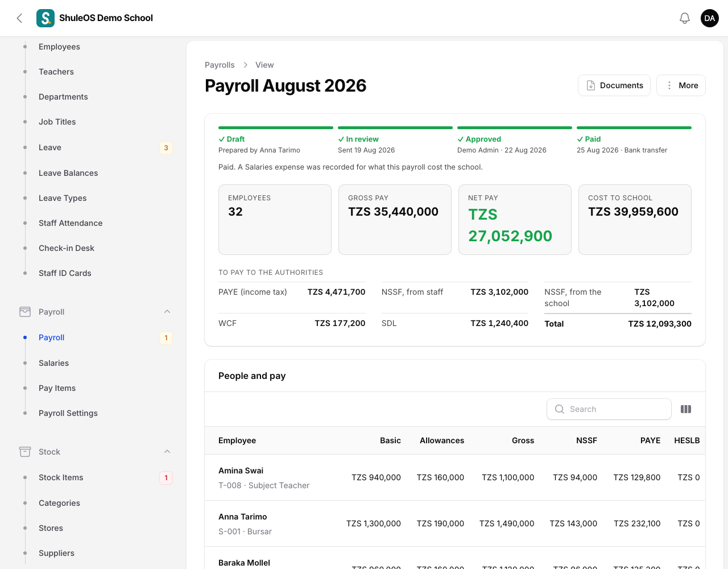Open the Documents button
Image resolution: width=728 pixels, height=569 pixels.
point(614,85)
